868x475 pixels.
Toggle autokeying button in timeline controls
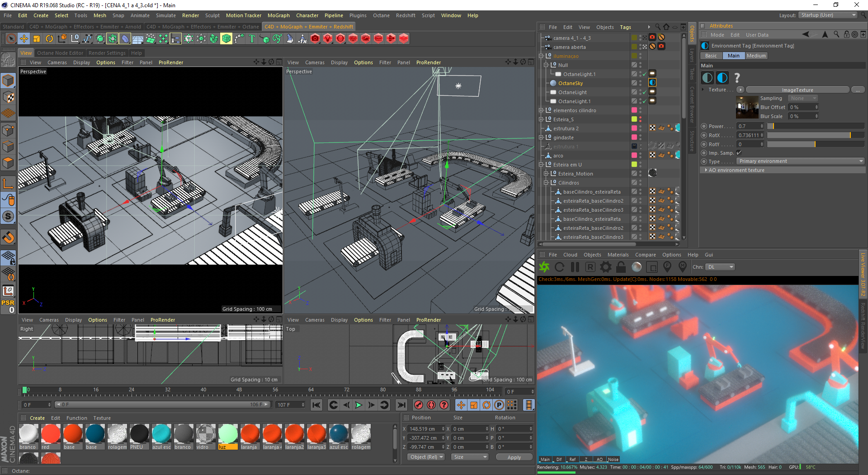click(x=431, y=405)
